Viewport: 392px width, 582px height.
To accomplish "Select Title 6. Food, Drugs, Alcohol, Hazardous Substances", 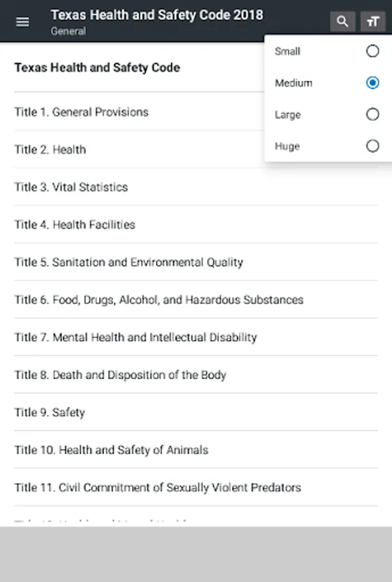I will (x=159, y=299).
